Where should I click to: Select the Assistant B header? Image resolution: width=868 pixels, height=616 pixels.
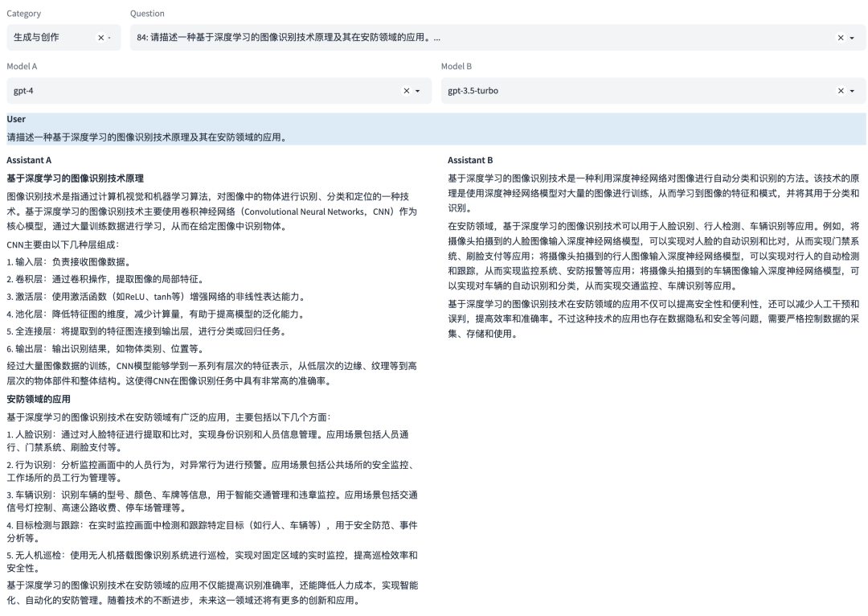470,159
